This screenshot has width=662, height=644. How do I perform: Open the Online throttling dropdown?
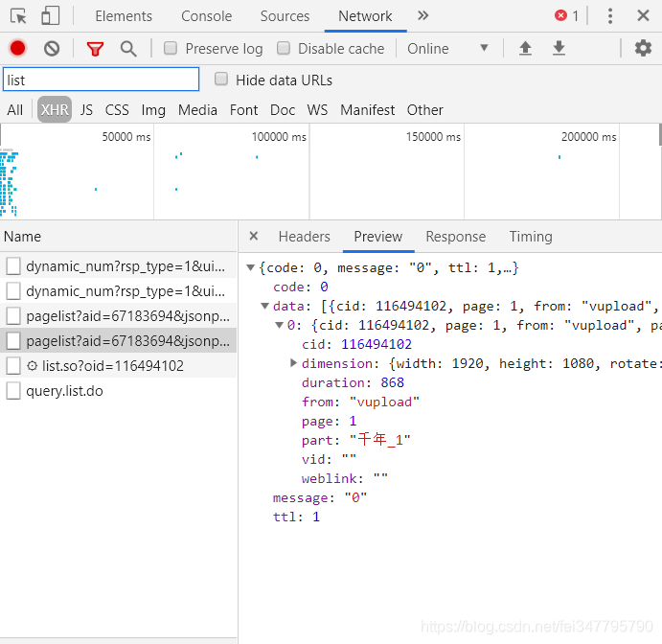447,49
